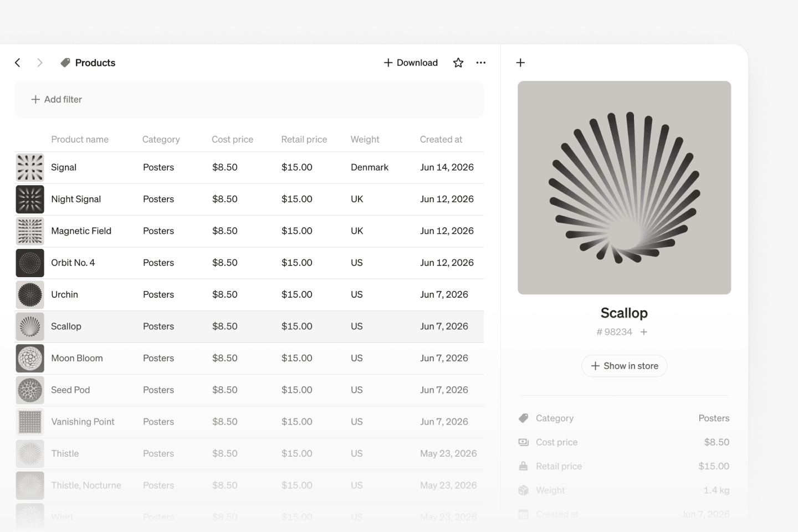Click the plus icon above the Scallop image
The width and height of the screenshot is (798, 532).
520,63
